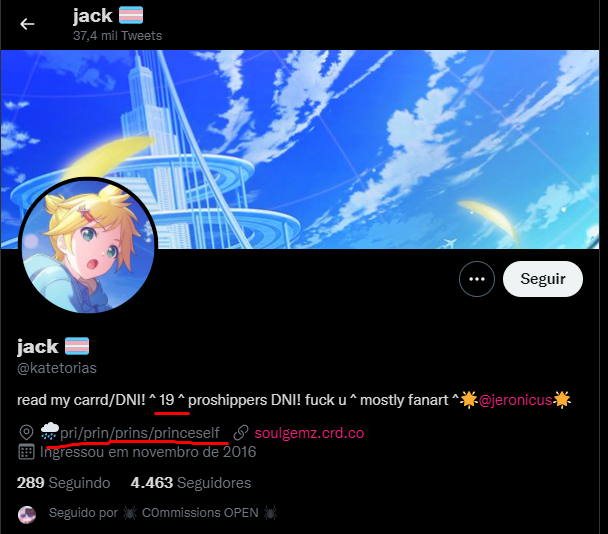Image resolution: width=608 pixels, height=534 pixels.
Task: Open the blue sky banner image
Action: 300,149
